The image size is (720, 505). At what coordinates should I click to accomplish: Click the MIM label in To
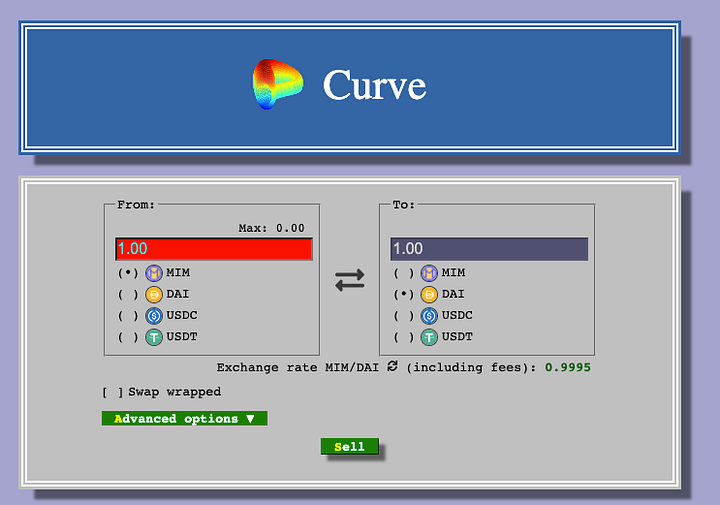tap(454, 273)
